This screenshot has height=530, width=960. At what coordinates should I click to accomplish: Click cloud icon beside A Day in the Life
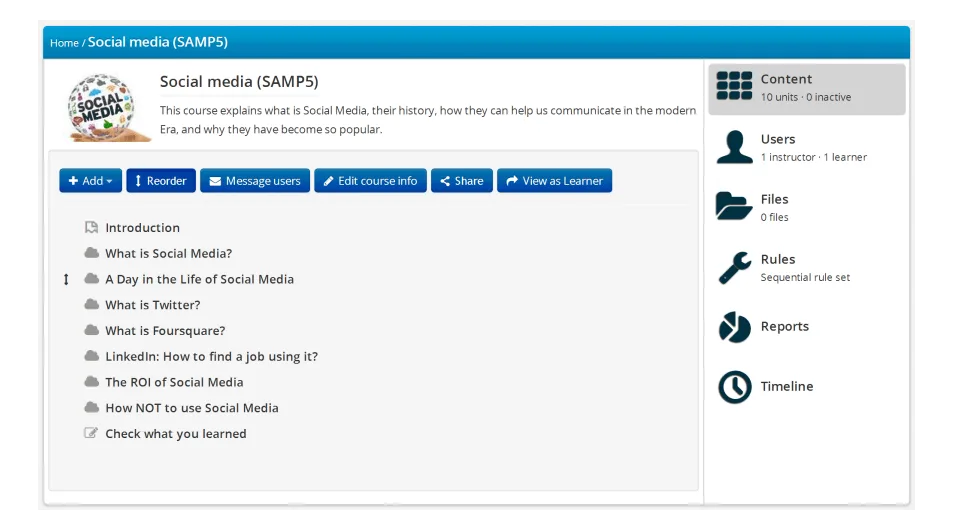[x=91, y=278]
